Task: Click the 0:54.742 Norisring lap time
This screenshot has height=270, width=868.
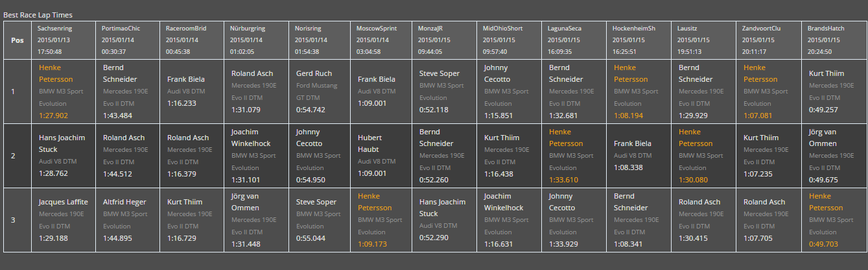Action: pos(311,110)
